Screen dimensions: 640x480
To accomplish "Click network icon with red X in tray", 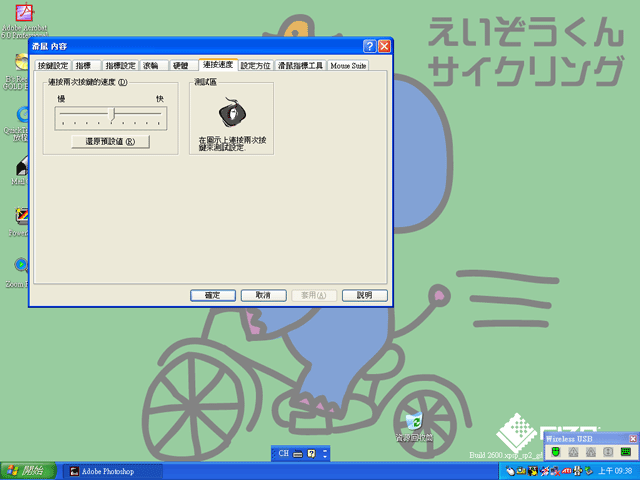I will tap(555, 471).
